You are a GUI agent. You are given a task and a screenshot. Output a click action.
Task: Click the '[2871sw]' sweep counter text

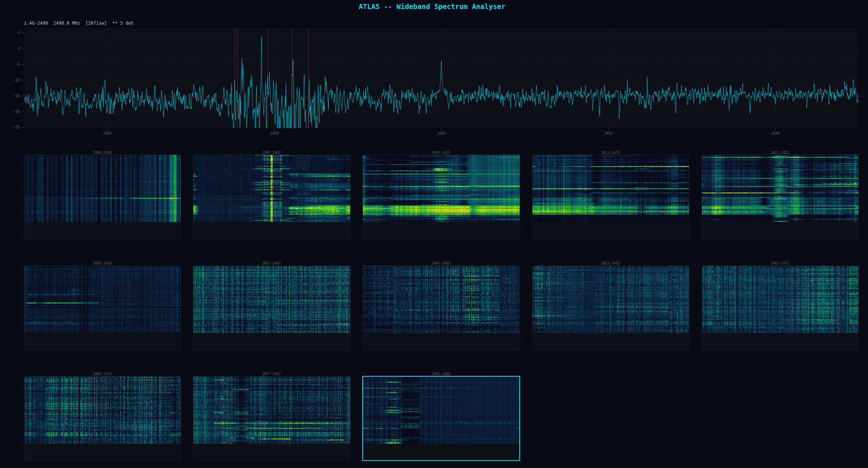[96, 23]
